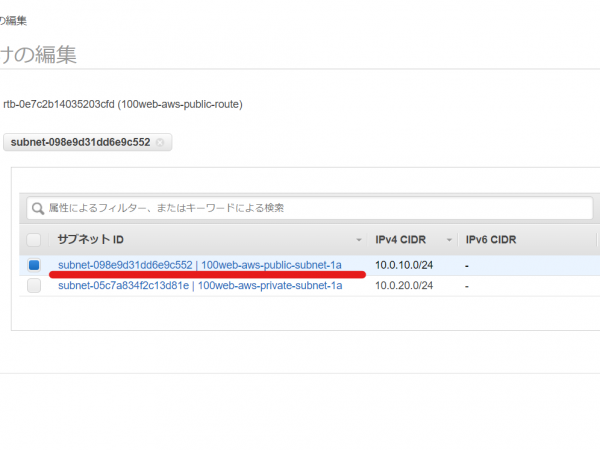
Task: Toggle the select-all subnets header checkbox
Action: [x=34, y=240]
